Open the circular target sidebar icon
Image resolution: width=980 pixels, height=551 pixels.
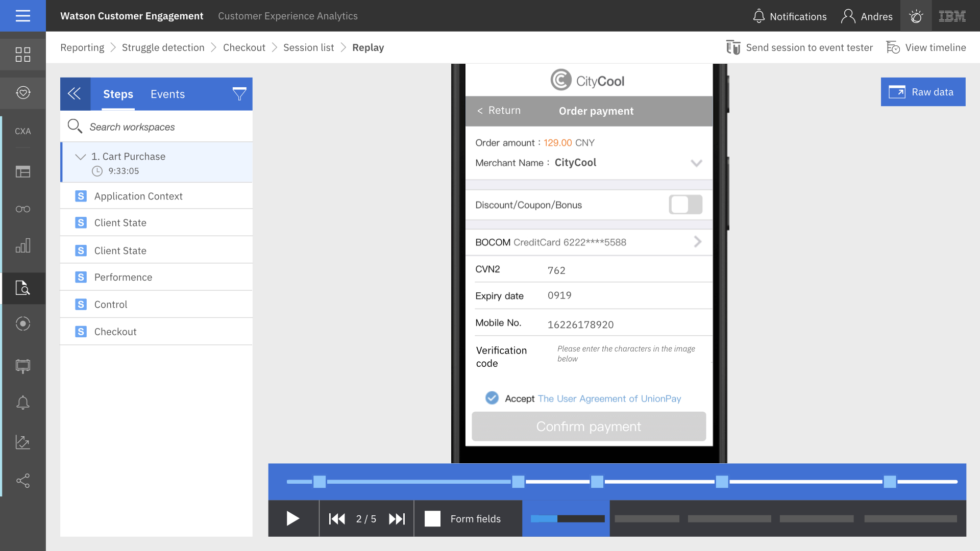(x=23, y=323)
